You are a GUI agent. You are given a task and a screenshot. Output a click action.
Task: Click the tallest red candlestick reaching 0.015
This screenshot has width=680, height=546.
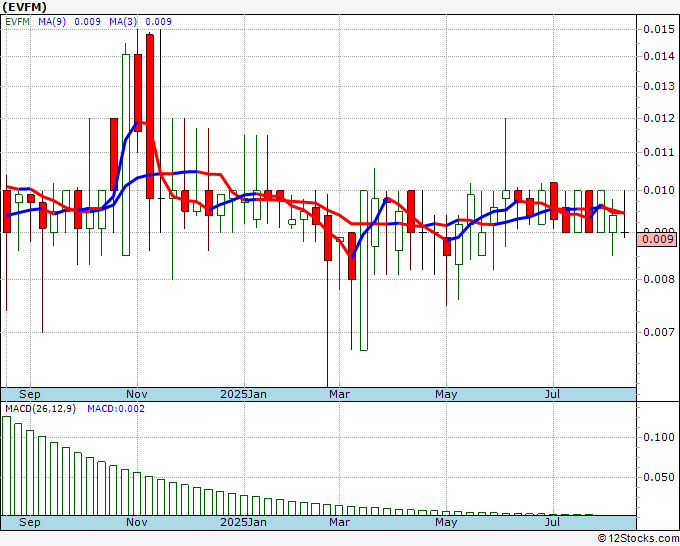(x=150, y=116)
